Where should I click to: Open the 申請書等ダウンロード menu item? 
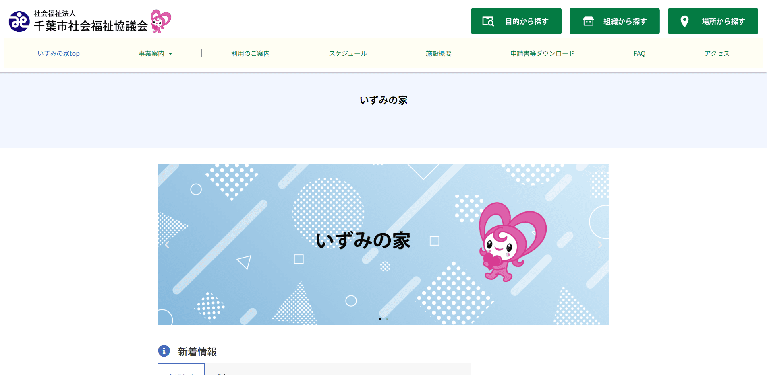click(x=541, y=54)
